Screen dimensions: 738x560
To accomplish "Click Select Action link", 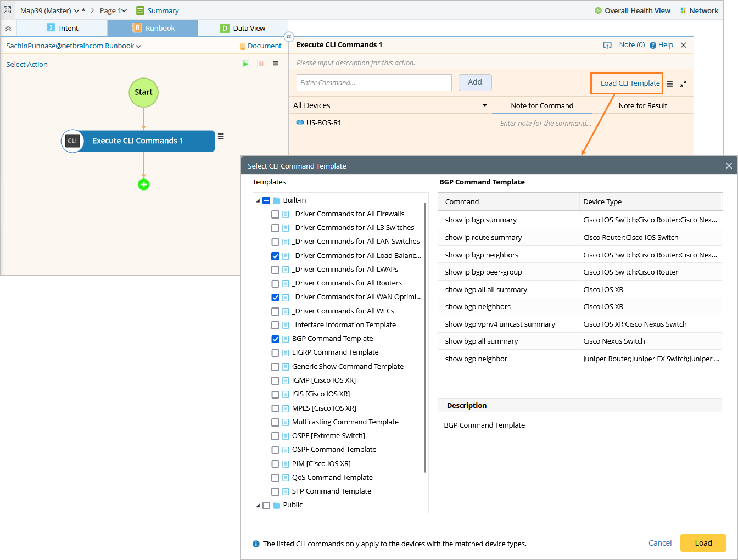I will 27,64.
